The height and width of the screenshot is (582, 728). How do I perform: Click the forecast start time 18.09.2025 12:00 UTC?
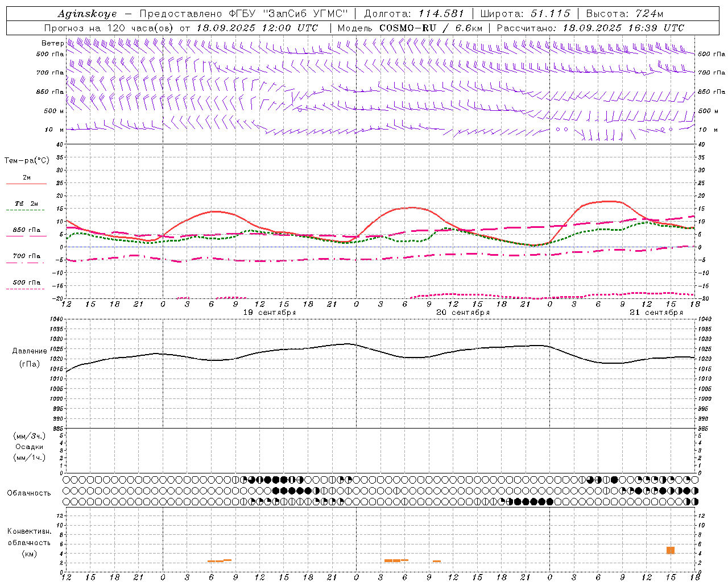pyautogui.click(x=257, y=28)
